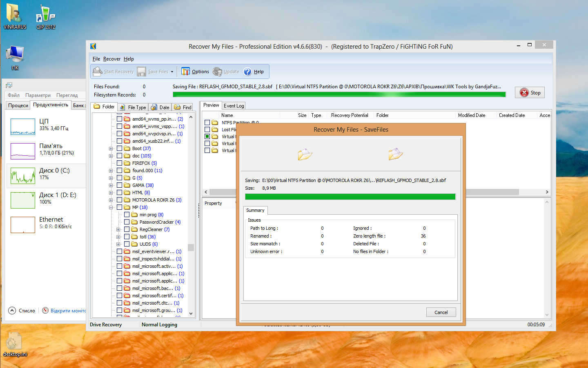This screenshot has width=588, height=368.
Task: Check the doc folder checkbox
Action: (120, 156)
